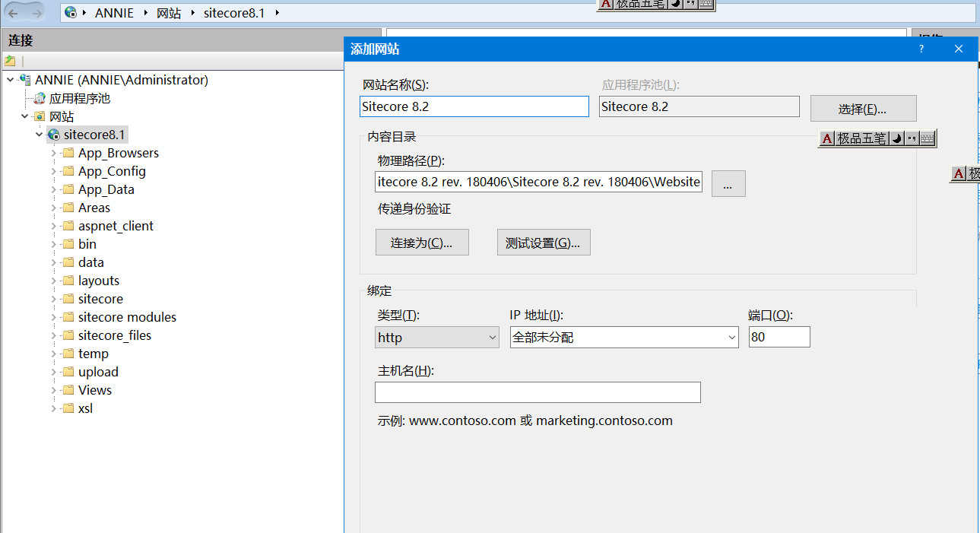Click the layouts folder icon
The height and width of the screenshot is (533, 980).
coord(68,281)
